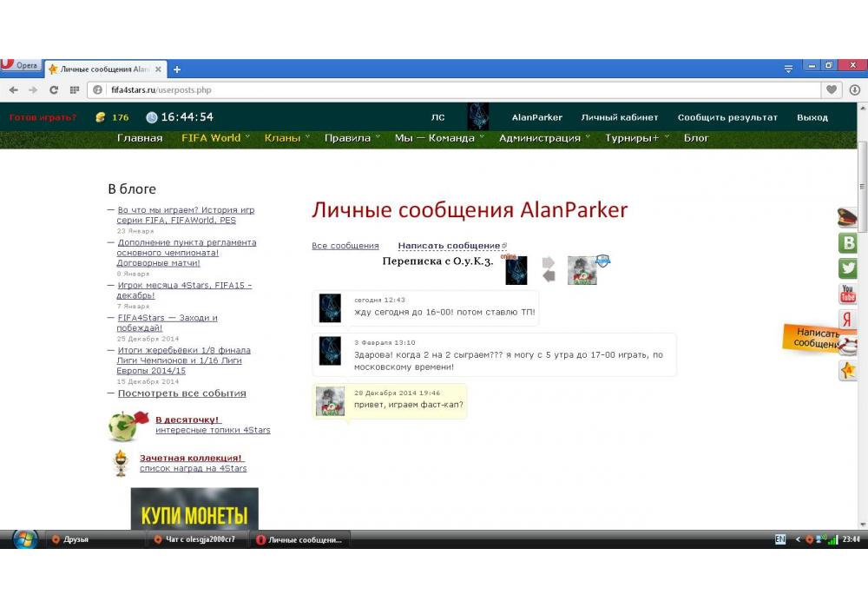Image resolution: width=868 pixels, height=608 pixels.
Task: Click the AlanParker avatar in header
Action: point(477,117)
